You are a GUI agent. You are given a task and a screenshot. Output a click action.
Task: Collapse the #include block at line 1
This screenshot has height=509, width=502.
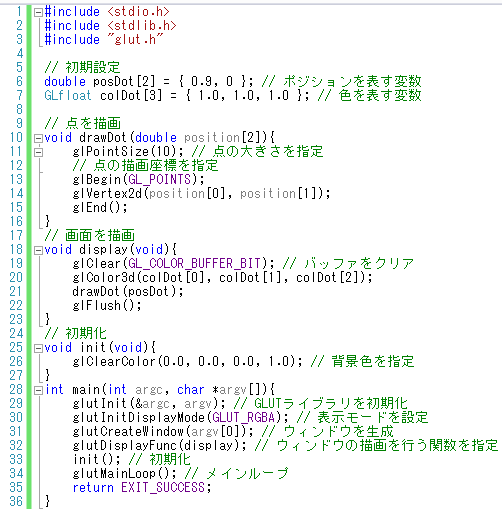[39, 12]
